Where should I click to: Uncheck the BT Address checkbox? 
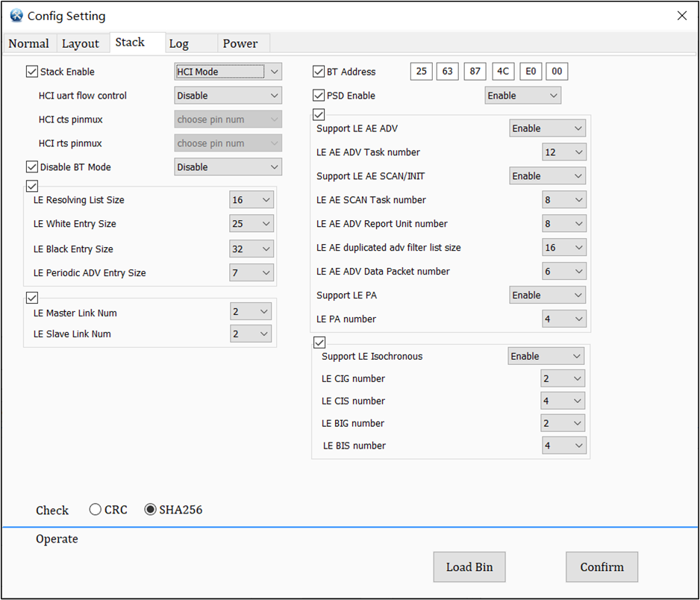point(319,71)
